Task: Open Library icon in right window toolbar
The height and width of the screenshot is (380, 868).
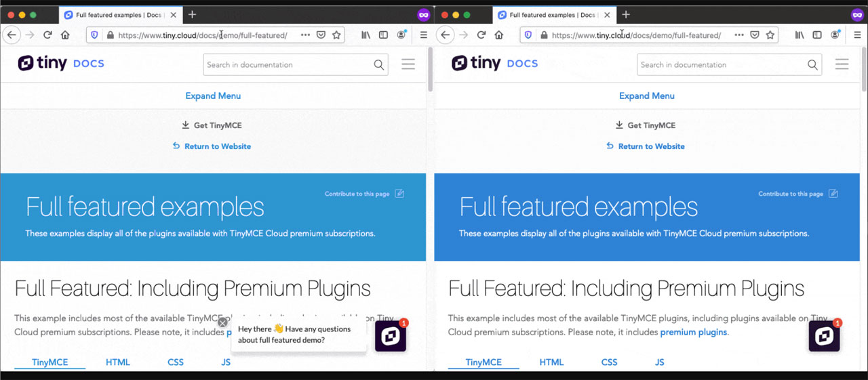Action: 800,35
